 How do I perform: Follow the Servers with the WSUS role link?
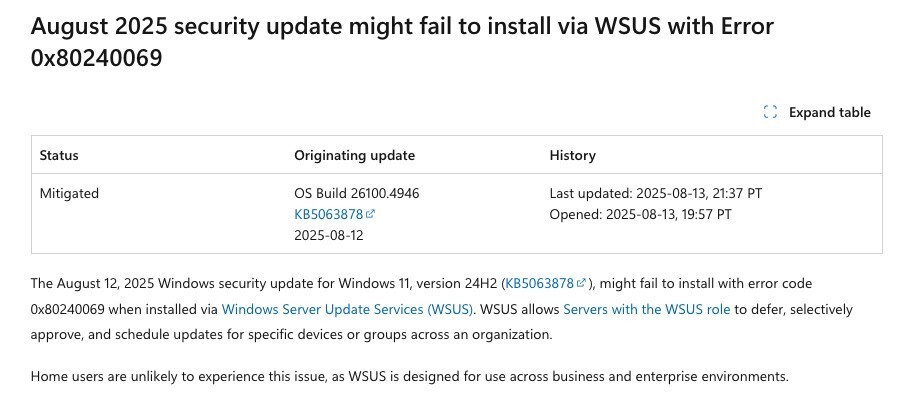pos(647,309)
